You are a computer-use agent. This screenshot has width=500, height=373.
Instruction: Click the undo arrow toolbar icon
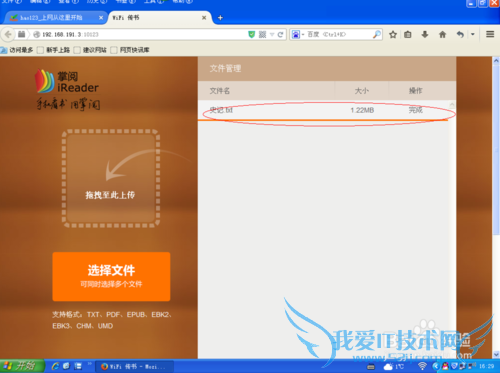pyautogui.click(x=460, y=34)
